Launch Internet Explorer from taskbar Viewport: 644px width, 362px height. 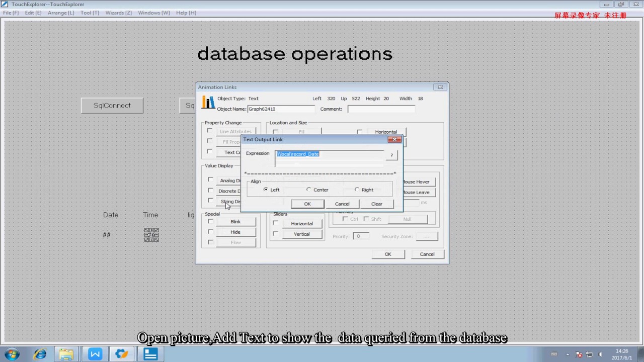(40, 354)
